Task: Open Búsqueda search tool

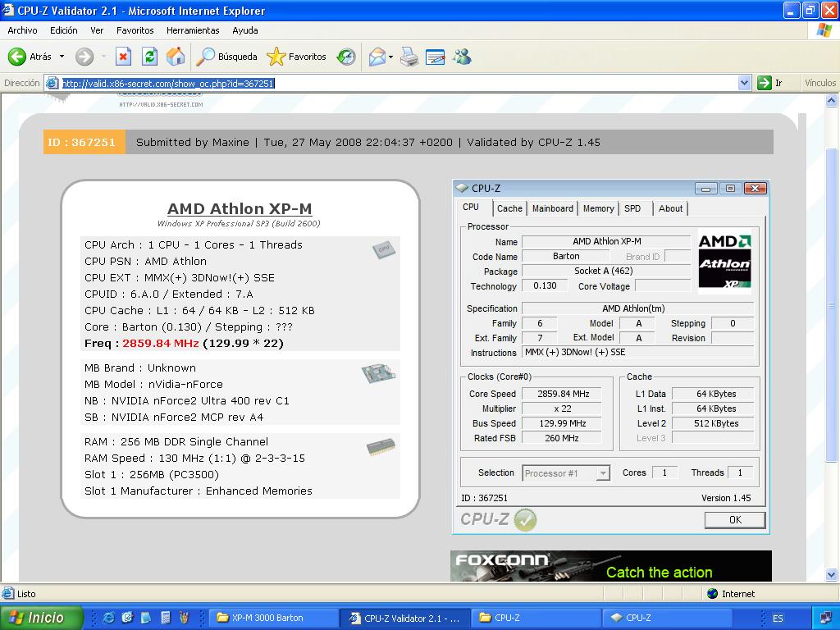Action: coord(226,57)
